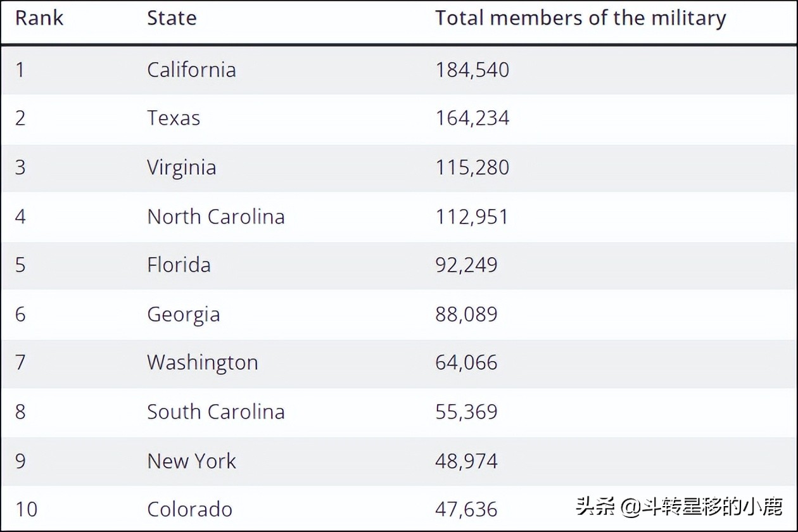The width and height of the screenshot is (798, 532).
Task: Select the North Carolina cell
Action: (216, 217)
